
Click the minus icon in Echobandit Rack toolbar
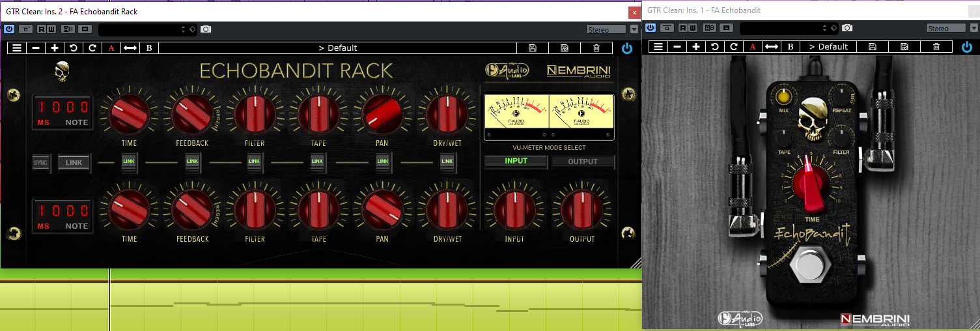pos(35,48)
